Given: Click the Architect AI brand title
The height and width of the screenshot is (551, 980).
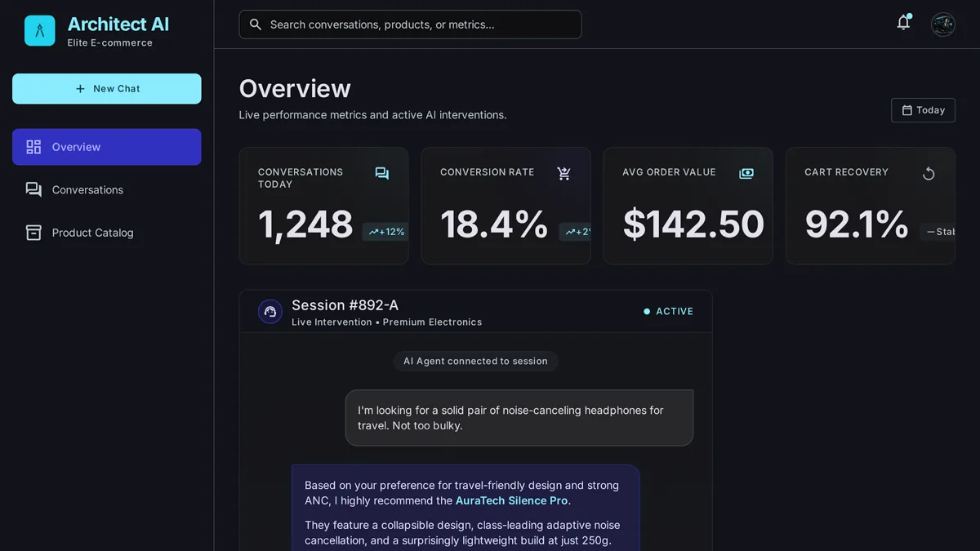Looking at the screenshot, I should (118, 24).
